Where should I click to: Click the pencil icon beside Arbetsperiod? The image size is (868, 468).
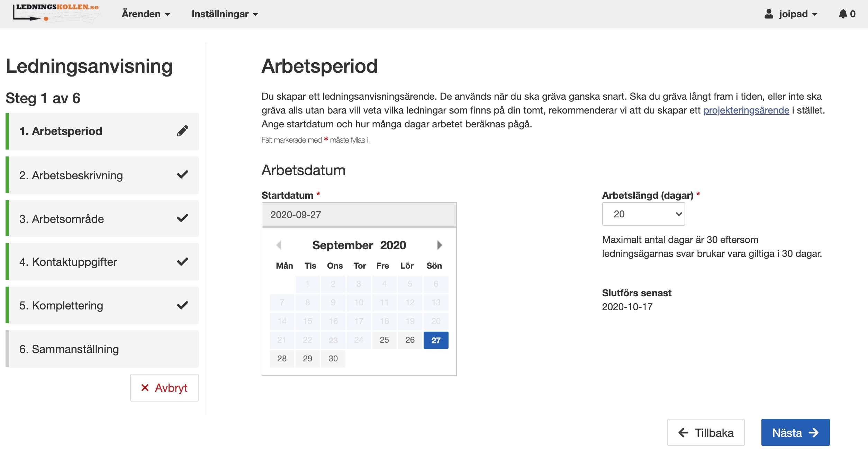click(182, 131)
